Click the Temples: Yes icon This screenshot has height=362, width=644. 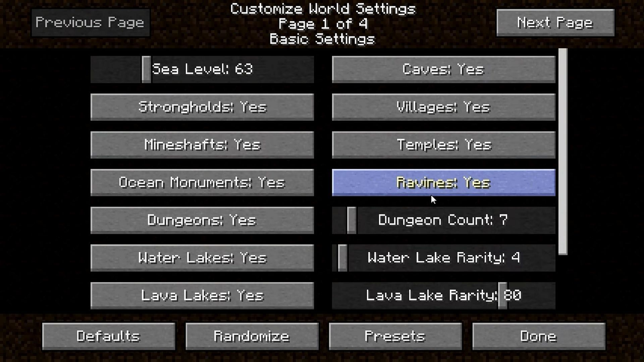pyautogui.click(x=444, y=144)
